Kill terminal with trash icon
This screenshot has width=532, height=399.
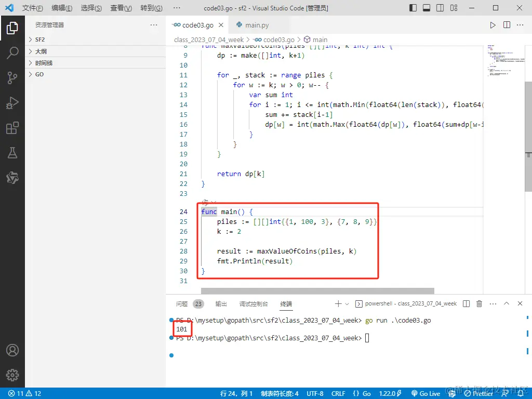[479, 303]
